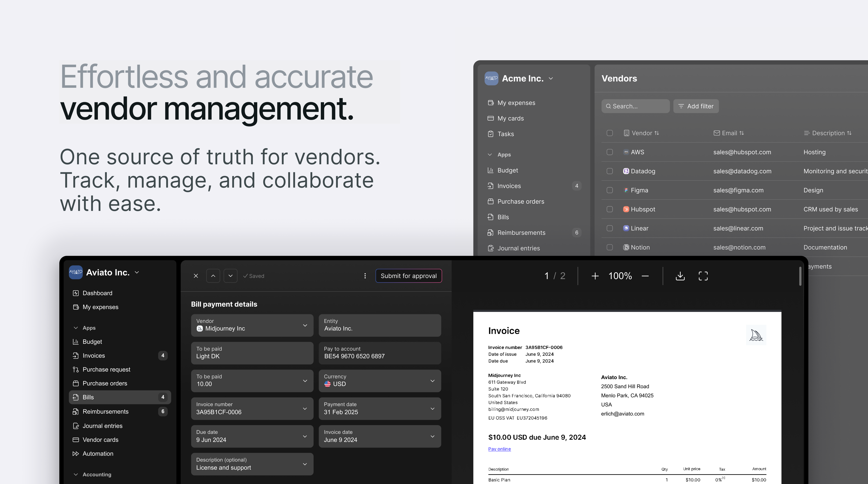Zoom in with the plus icon

tap(595, 276)
